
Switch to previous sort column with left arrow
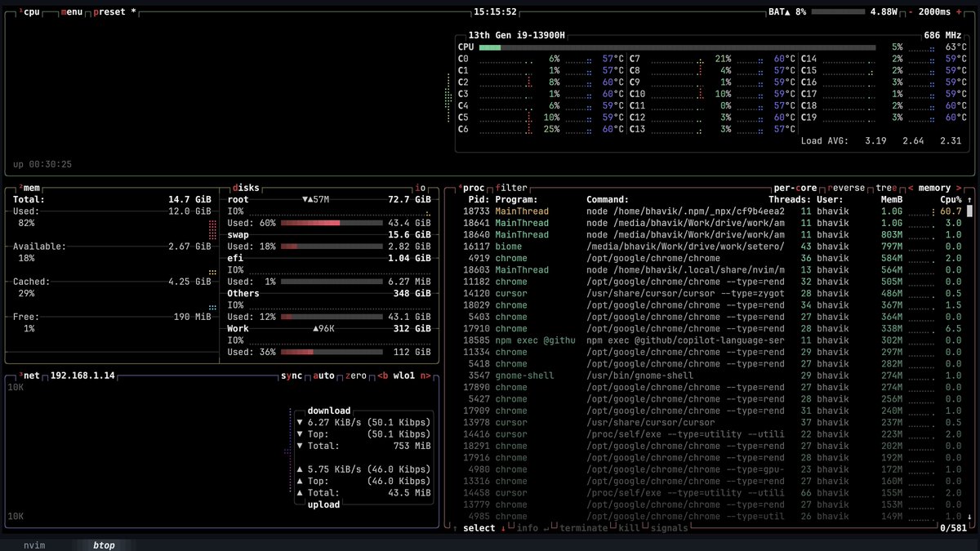click(911, 188)
